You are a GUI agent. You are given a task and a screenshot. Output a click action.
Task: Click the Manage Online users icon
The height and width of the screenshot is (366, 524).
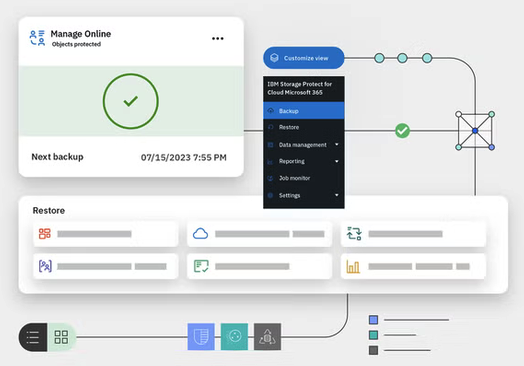(x=37, y=38)
